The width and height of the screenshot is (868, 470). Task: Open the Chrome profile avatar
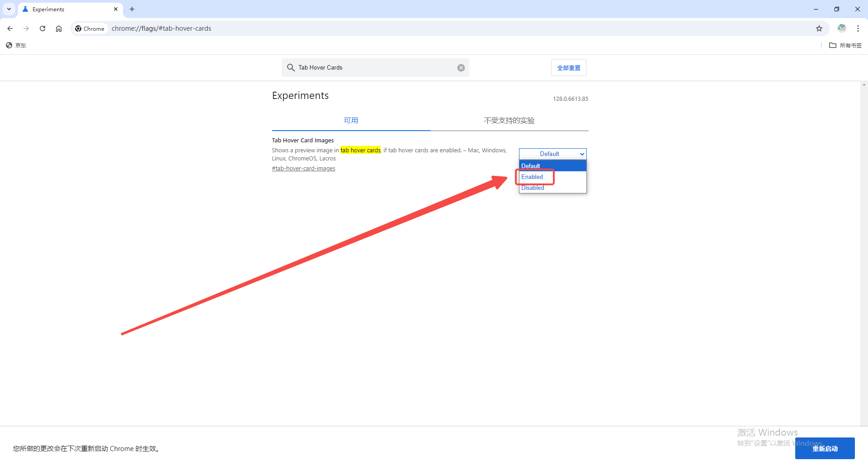[x=842, y=28]
